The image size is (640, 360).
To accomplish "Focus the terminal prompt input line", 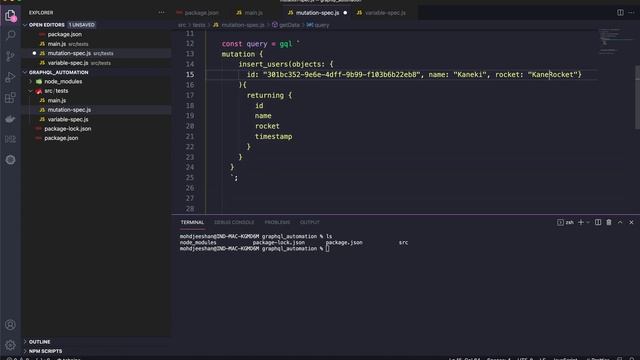I will [327, 249].
